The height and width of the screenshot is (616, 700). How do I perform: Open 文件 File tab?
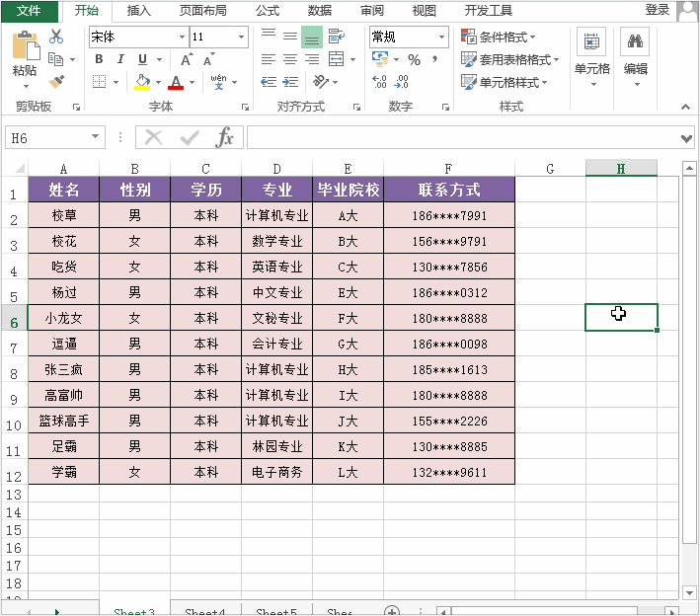click(x=29, y=10)
